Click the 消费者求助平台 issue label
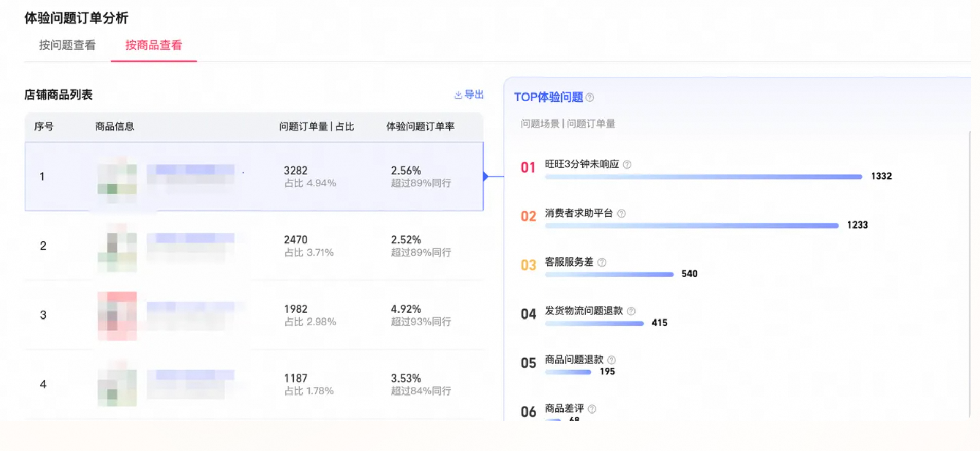 click(578, 213)
